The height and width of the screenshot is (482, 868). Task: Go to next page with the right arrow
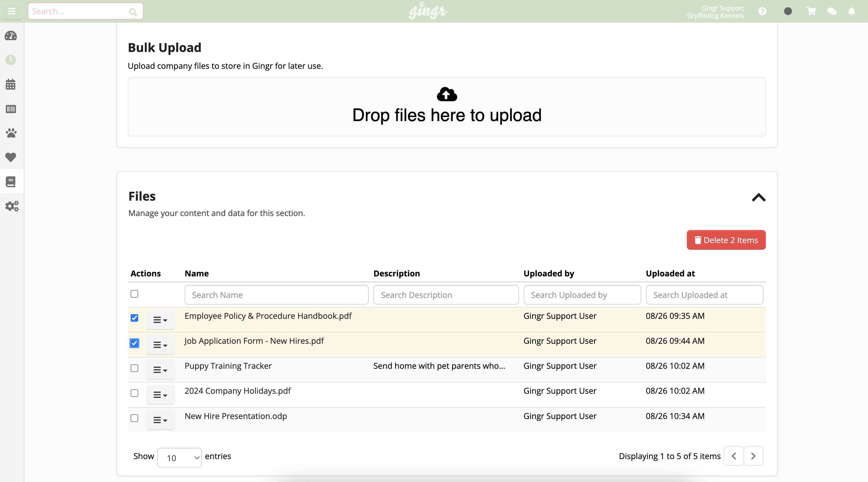pos(754,456)
